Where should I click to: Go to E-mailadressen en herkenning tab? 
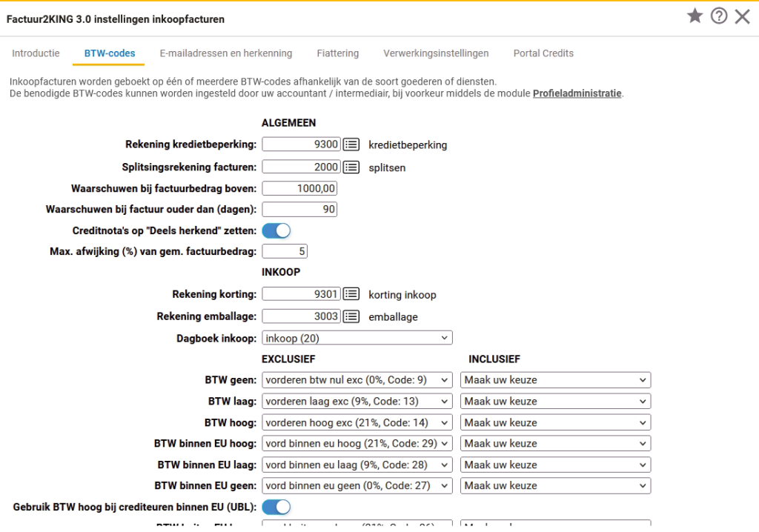pyautogui.click(x=225, y=53)
